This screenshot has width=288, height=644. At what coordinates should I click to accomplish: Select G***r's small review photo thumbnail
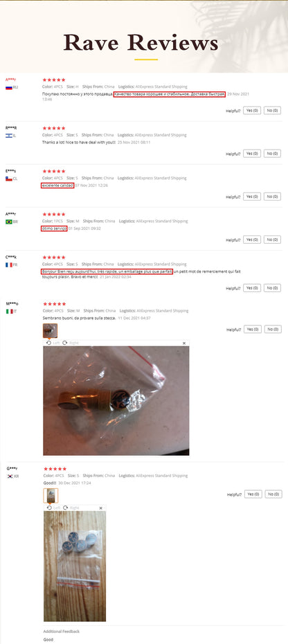51,496
